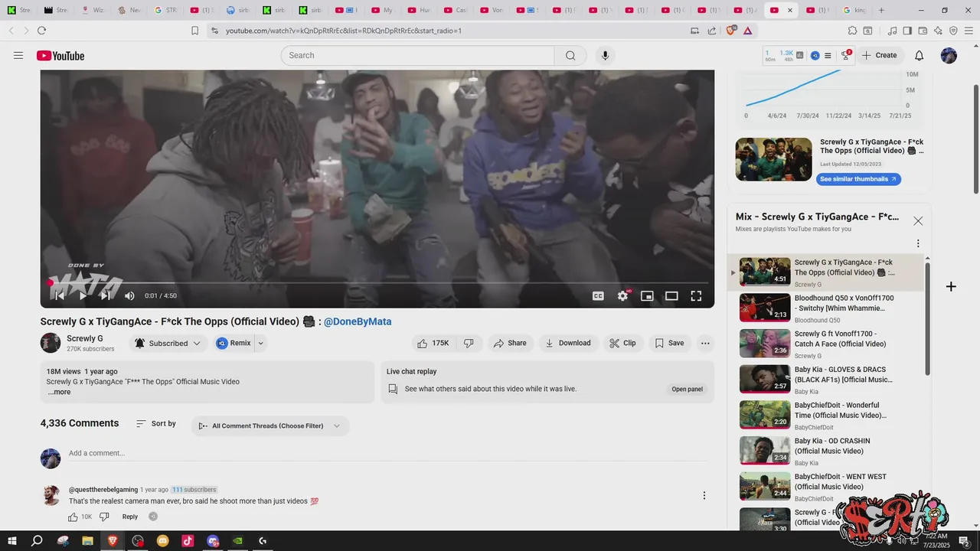Reply to the @questtherebelgaming comment
Viewport: 980px width, 551px height.
point(130,517)
